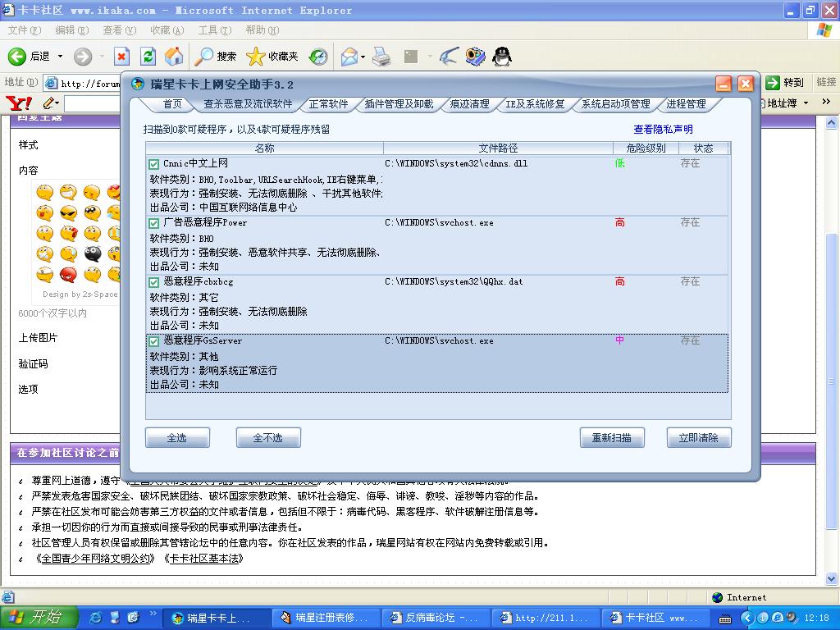Switch to the 进程管理 tab
Screen dimensions: 840x630
click(686, 104)
